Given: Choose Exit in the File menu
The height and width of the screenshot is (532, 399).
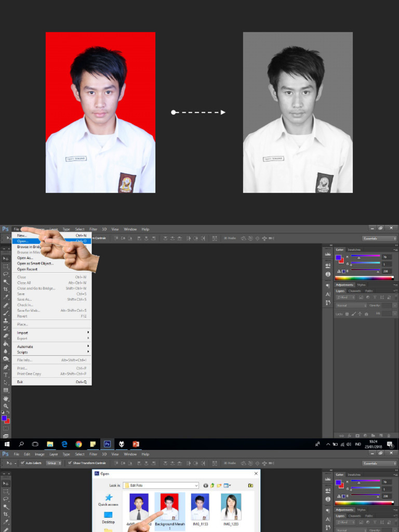Looking at the screenshot, I should pos(51,382).
